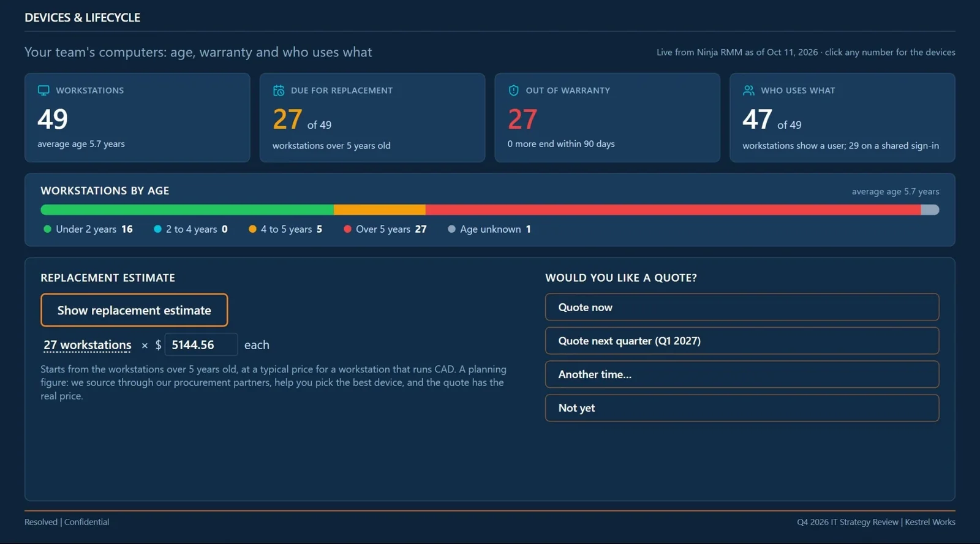Click the 2 to 4 years 0 legend entry
Screen dimensions: 980x544
coord(190,229)
